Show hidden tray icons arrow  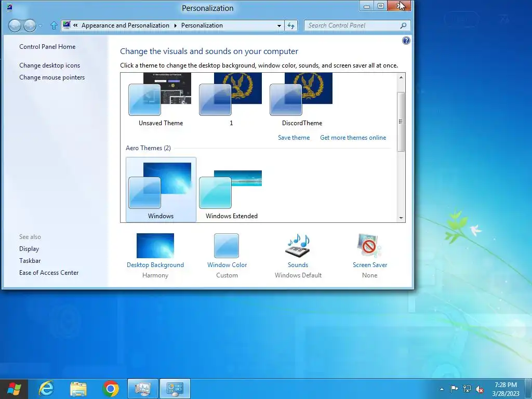pos(442,389)
